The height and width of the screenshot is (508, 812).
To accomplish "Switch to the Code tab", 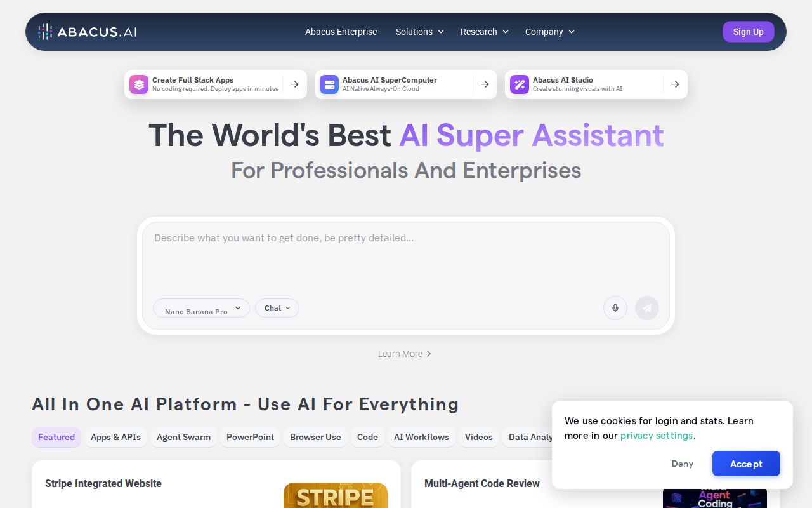I will 367,437.
